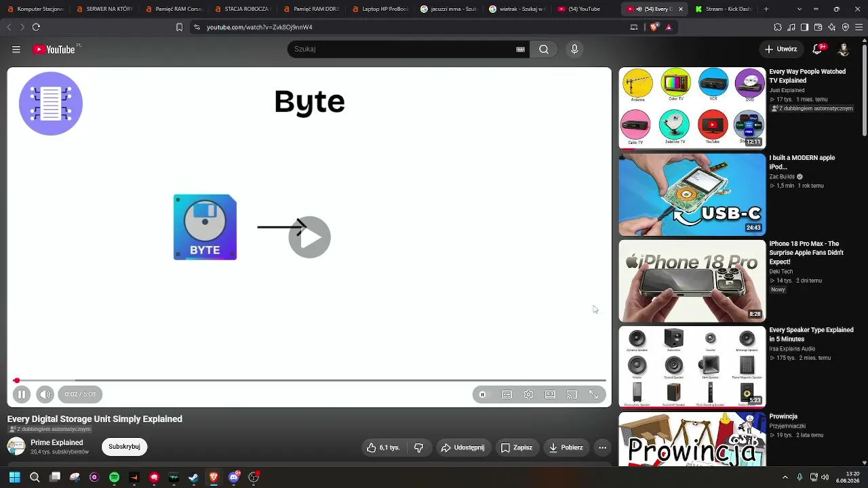Open a new browser tab with plus
The image size is (868, 488).
point(766,9)
